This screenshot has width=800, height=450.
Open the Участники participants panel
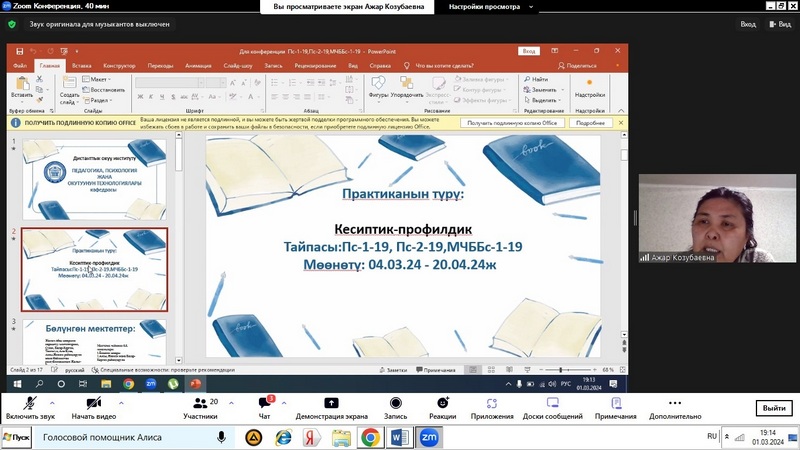point(200,407)
